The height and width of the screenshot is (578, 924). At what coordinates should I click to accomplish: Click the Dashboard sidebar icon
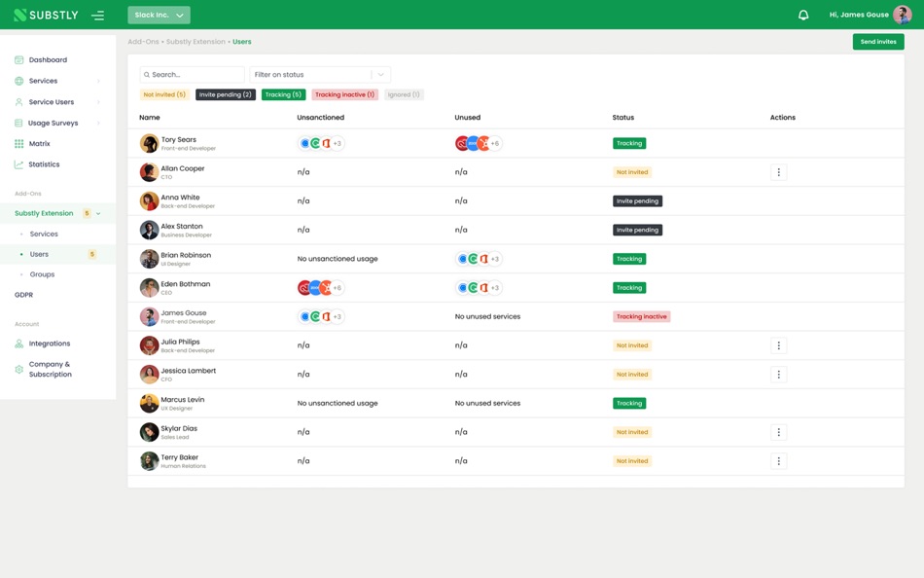[18, 59]
